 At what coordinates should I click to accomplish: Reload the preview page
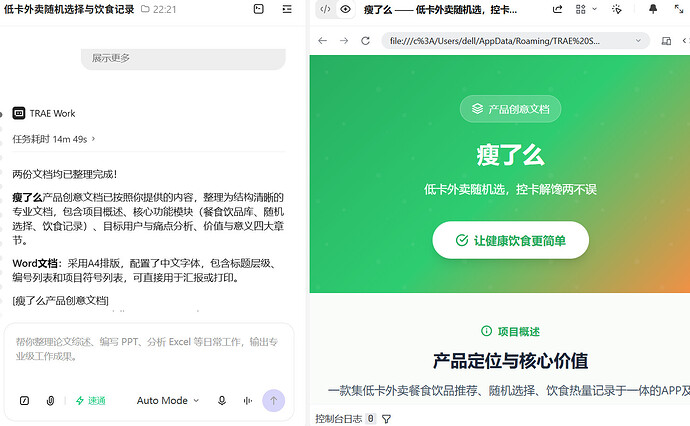tap(365, 41)
